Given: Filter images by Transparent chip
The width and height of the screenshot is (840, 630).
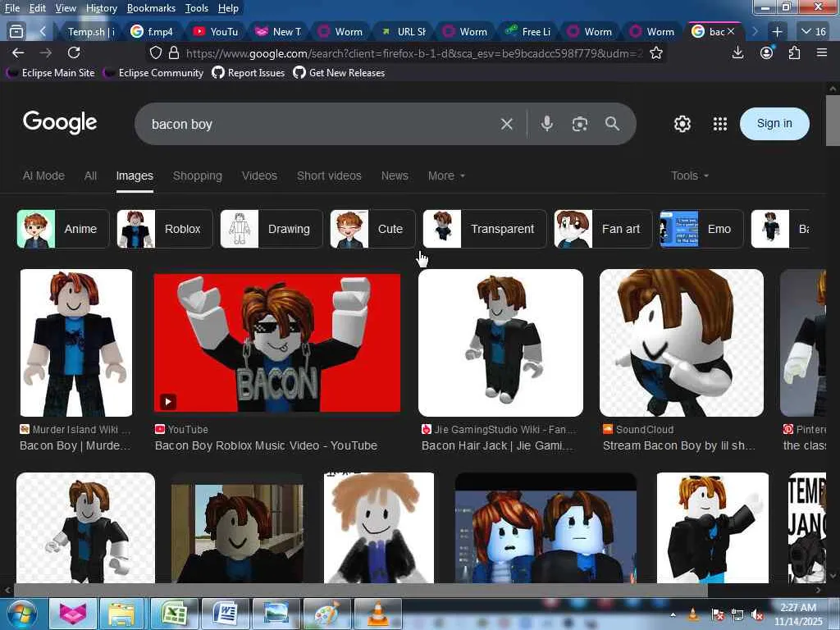Looking at the screenshot, I should [484, 229].
